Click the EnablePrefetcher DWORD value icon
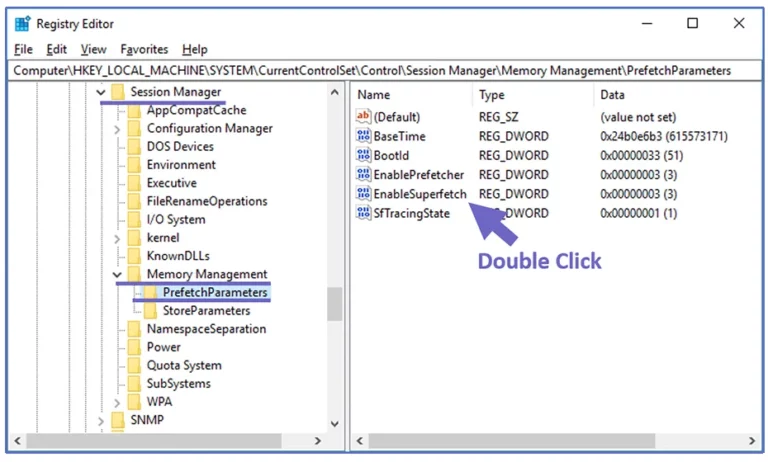This screenshot has width=768, height=462. (363, 174)
